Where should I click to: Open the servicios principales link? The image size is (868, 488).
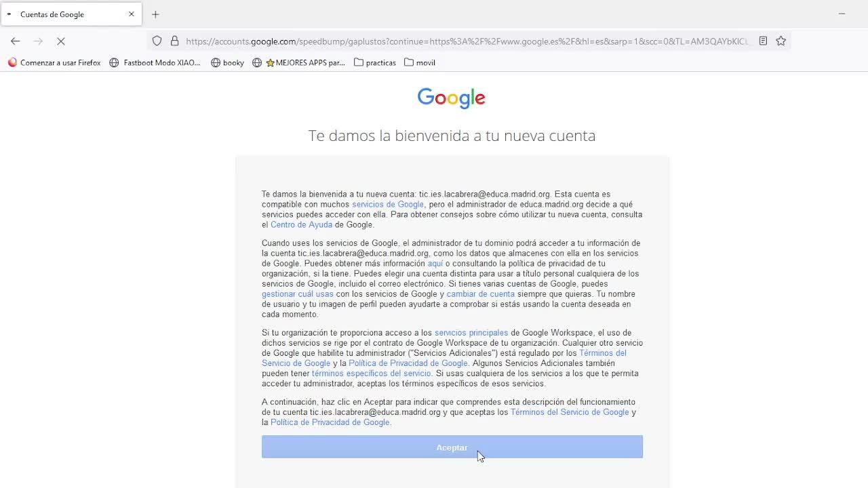point(471,333)
